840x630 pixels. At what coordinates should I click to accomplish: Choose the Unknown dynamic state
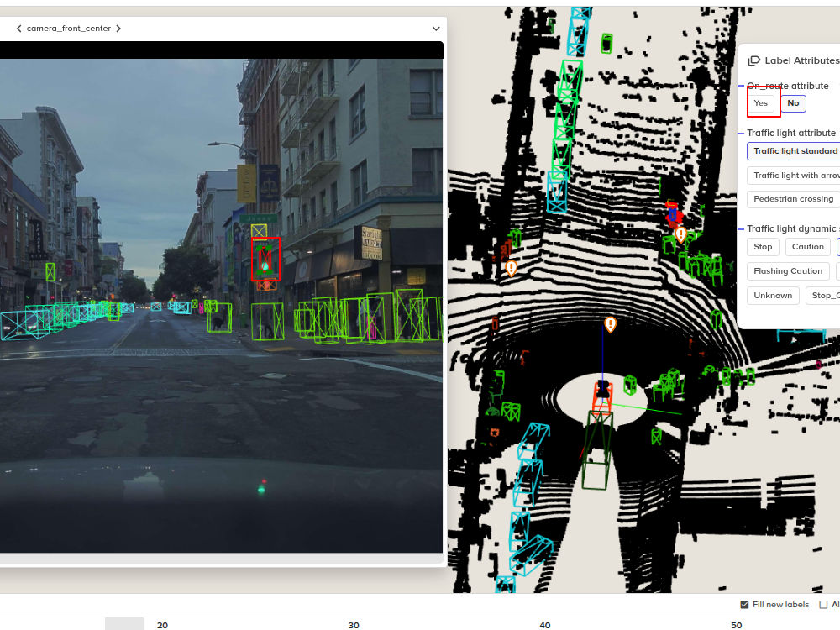773,296
